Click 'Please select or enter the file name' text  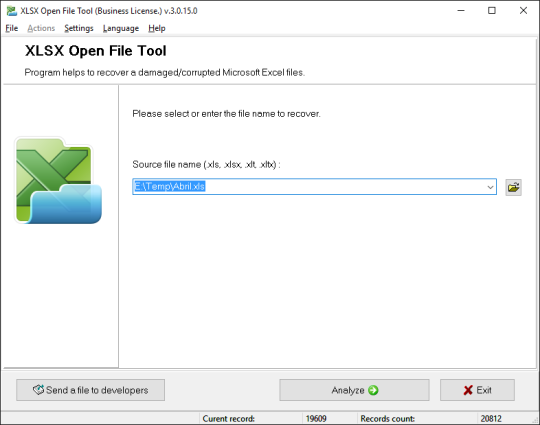click(226, 114)
